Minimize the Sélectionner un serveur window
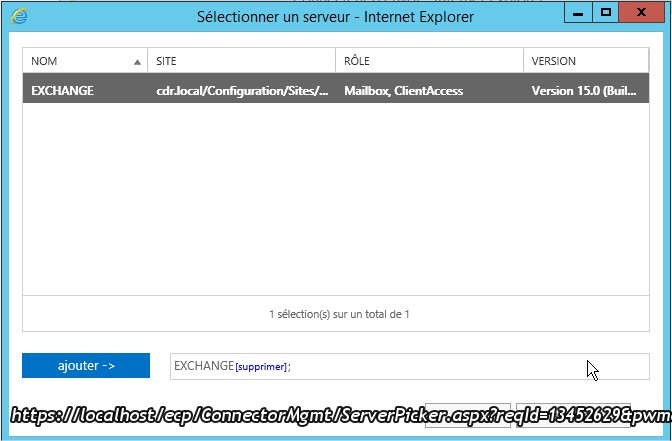The image size is (672, 441). tap(578, 13)
